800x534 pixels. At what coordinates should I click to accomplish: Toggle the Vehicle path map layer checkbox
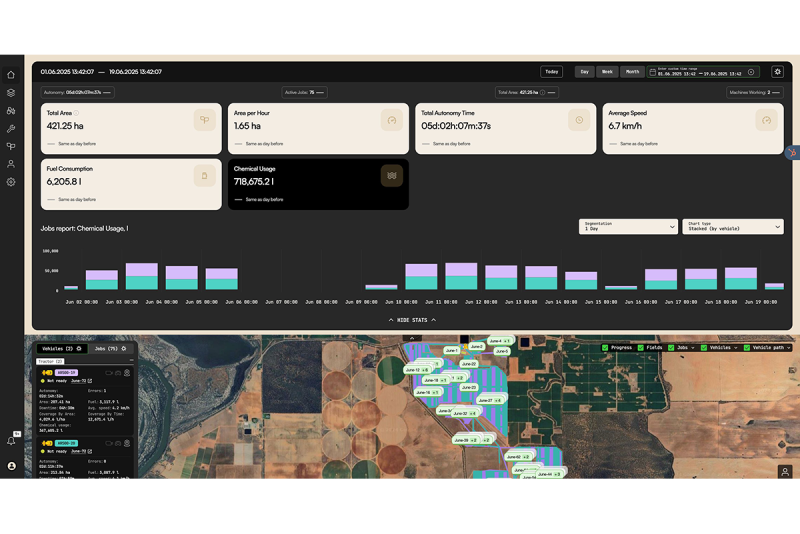pyautogui.click(x=747, y=348)
